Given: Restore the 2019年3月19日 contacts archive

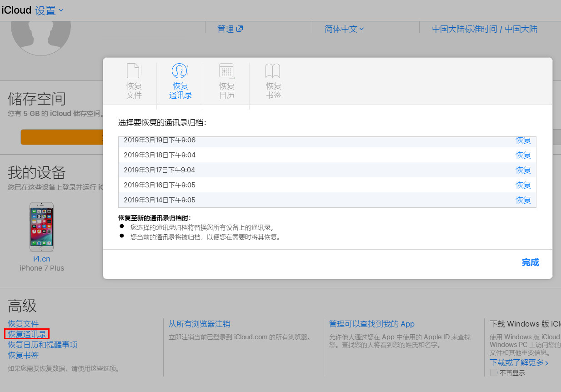Looking at the screenshot, I should [523, 141].
